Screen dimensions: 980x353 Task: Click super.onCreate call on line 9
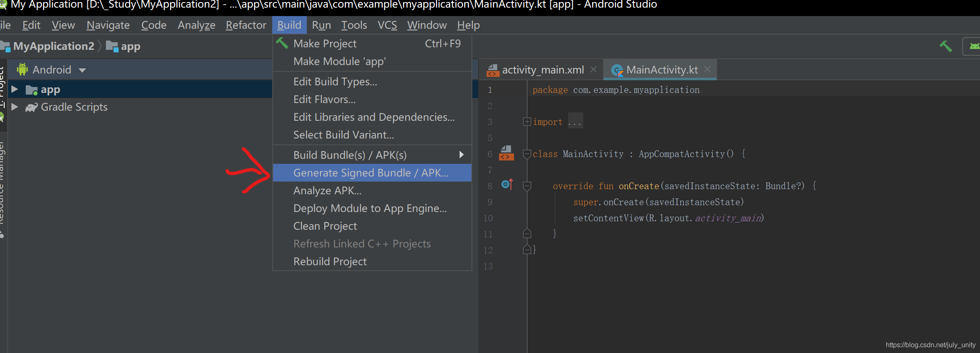[x=658, y=202]
